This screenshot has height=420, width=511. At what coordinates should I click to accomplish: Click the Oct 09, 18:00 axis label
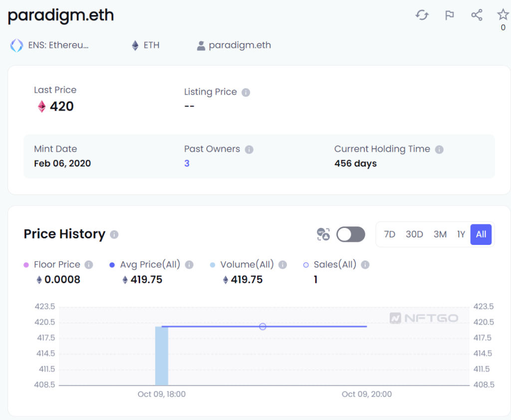click(x=162, y=394)
